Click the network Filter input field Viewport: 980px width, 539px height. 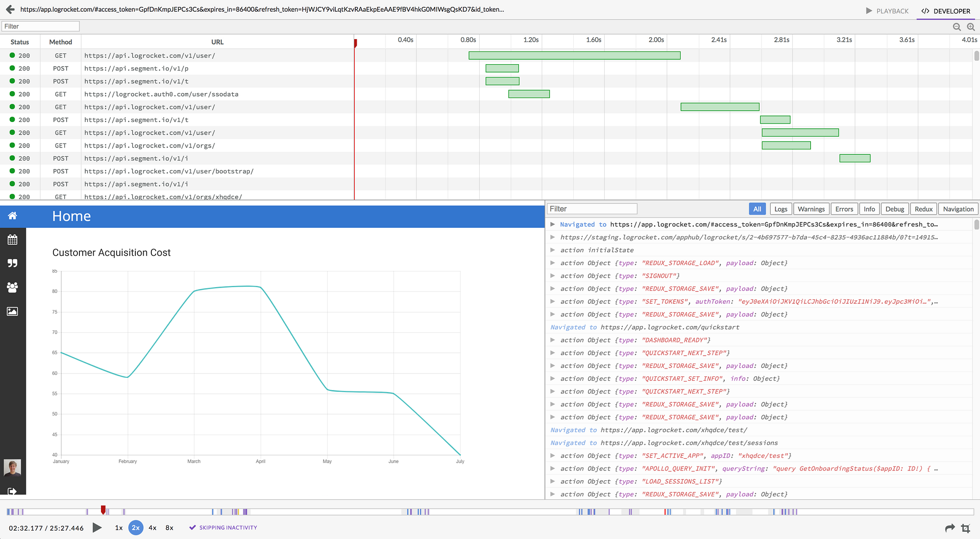(x=41, y=26)
